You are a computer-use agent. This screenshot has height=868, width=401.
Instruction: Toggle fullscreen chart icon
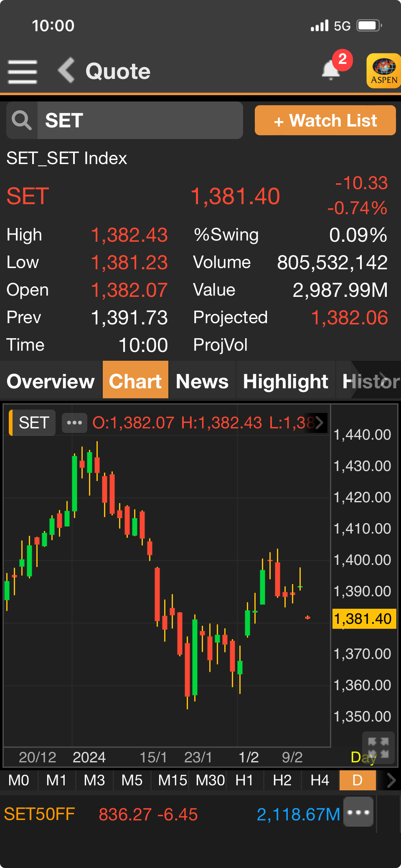(378, 748)
